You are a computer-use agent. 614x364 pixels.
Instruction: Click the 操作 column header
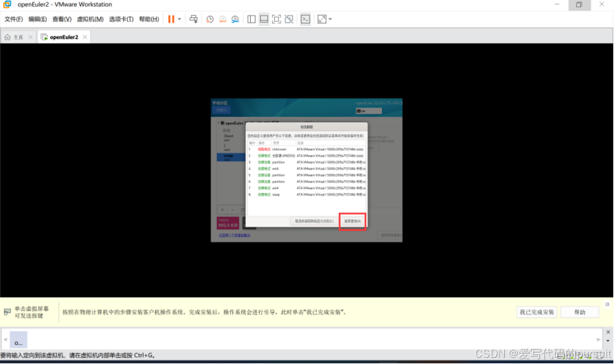(x=264, y=143)
